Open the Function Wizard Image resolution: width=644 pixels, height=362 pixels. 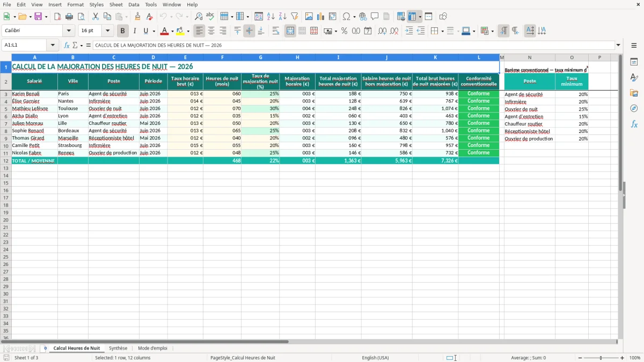[x=67, y=46]
